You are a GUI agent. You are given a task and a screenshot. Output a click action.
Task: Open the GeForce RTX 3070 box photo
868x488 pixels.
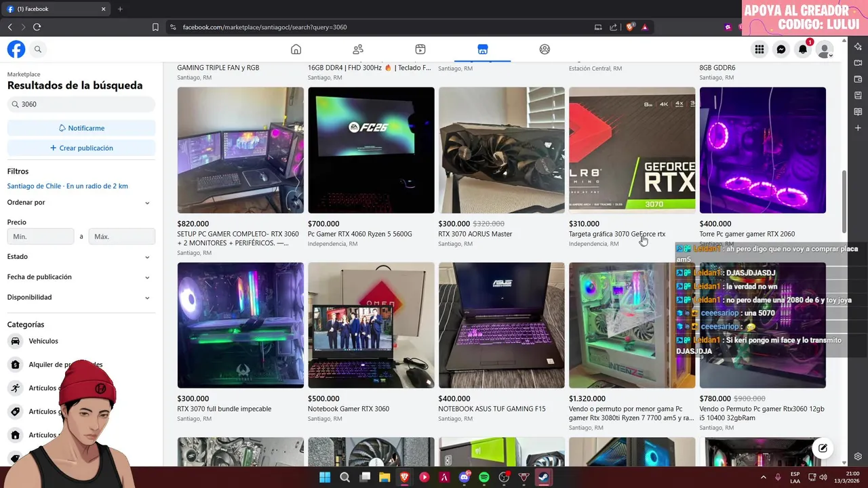click(632, 150)
